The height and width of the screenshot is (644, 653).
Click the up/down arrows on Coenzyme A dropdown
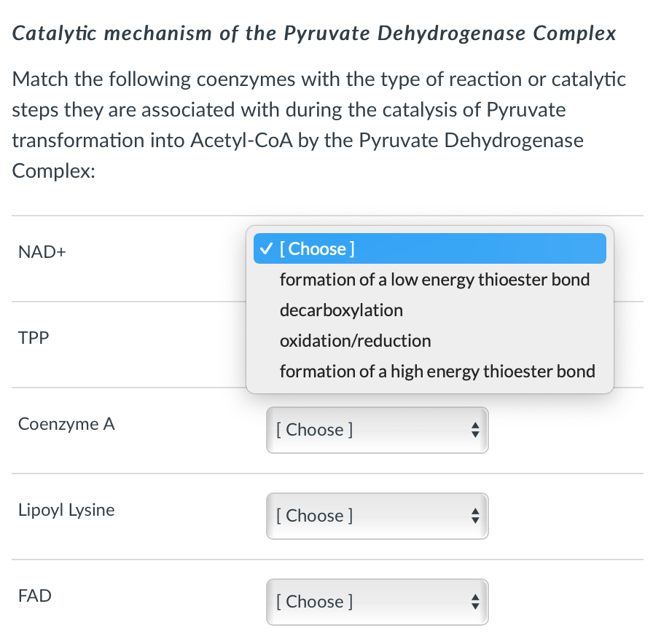(x=476, y=430)
